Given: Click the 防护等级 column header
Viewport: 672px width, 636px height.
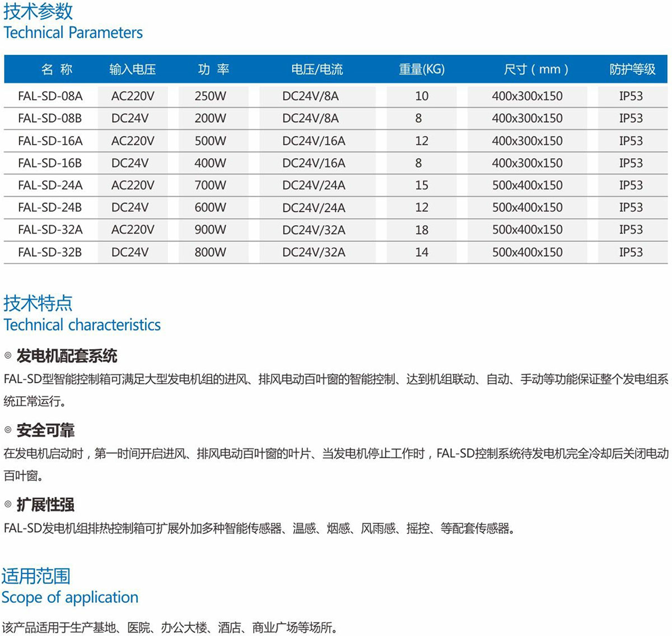Looking at the screenshot, I should point(632,69).
